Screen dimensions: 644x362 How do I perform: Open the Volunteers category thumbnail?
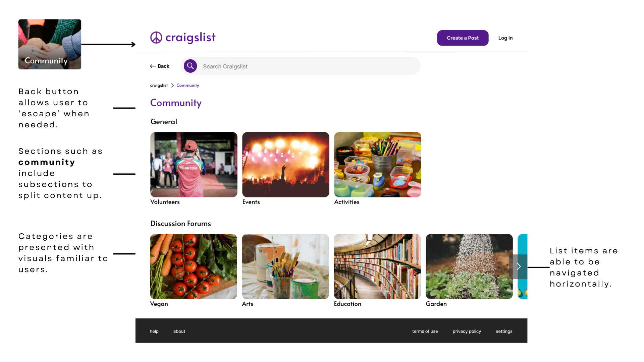click(x=194, y=165)
